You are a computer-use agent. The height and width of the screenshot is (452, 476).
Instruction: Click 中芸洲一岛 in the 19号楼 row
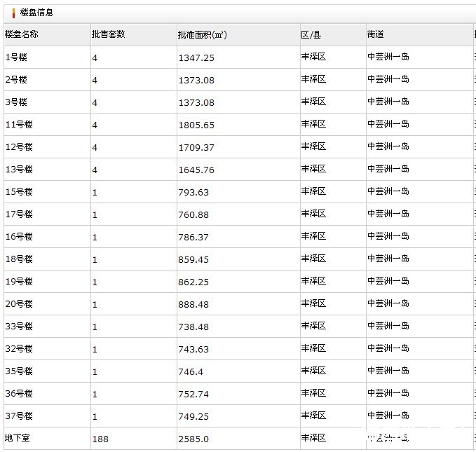click(x=388, y=281)
